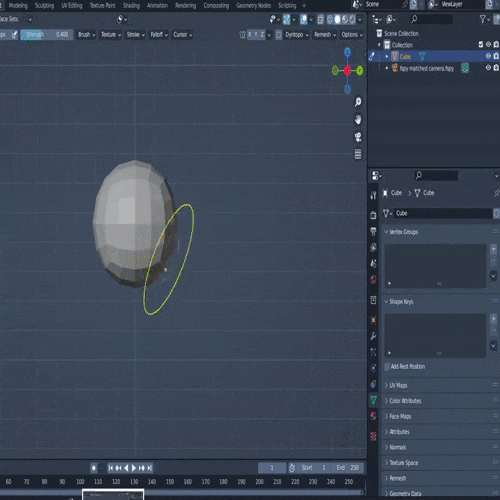Hide the Cube object in viewport
The width and height of the screenshot is (500, 500).
pos(488,56)
